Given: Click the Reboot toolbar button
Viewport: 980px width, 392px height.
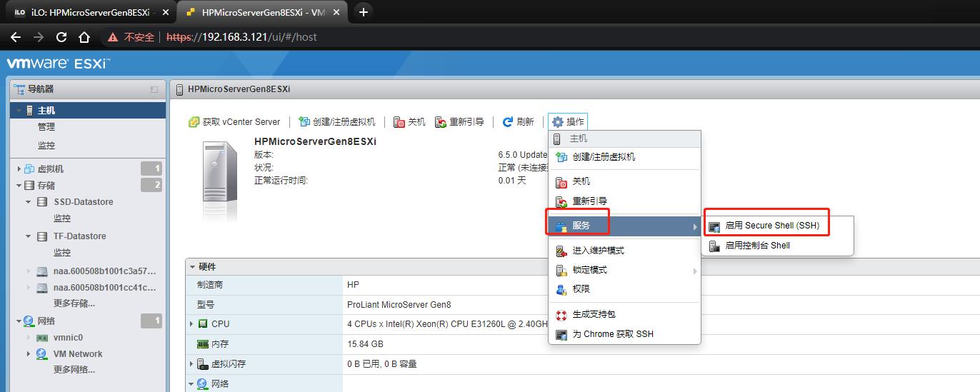Looking at the screenshot, I should coord(459,122).
